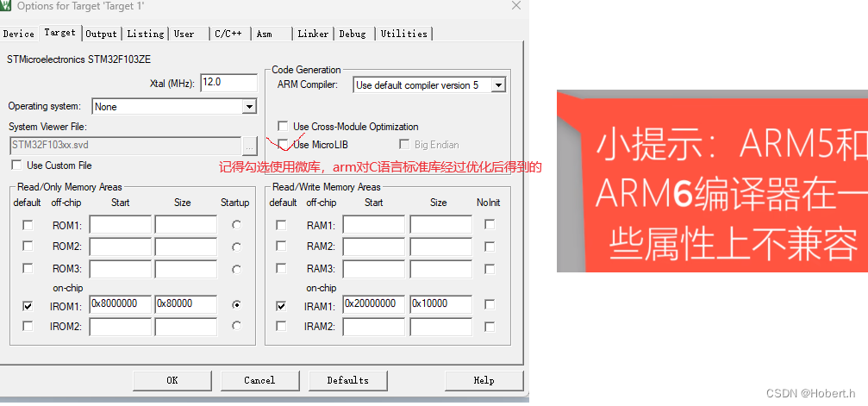Click the ROM3 Size field
The width and height of the screenshot is (868, 406).
coord(186,269)
